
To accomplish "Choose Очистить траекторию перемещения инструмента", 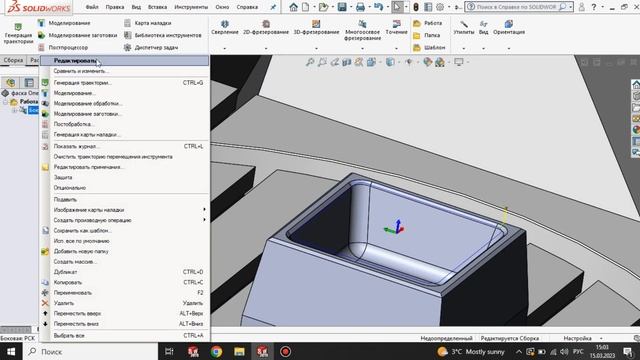I will coord(124,157).
